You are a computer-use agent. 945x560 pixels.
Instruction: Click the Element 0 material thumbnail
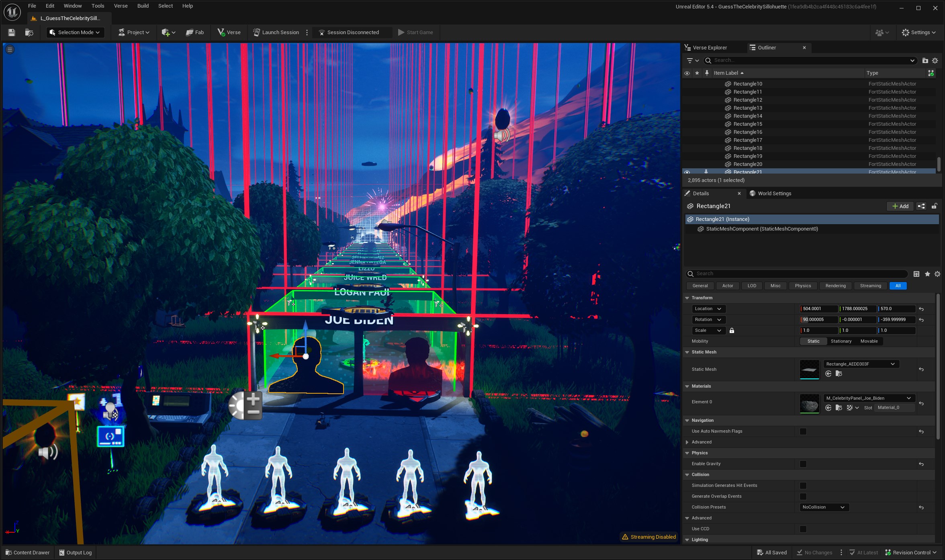810,403
